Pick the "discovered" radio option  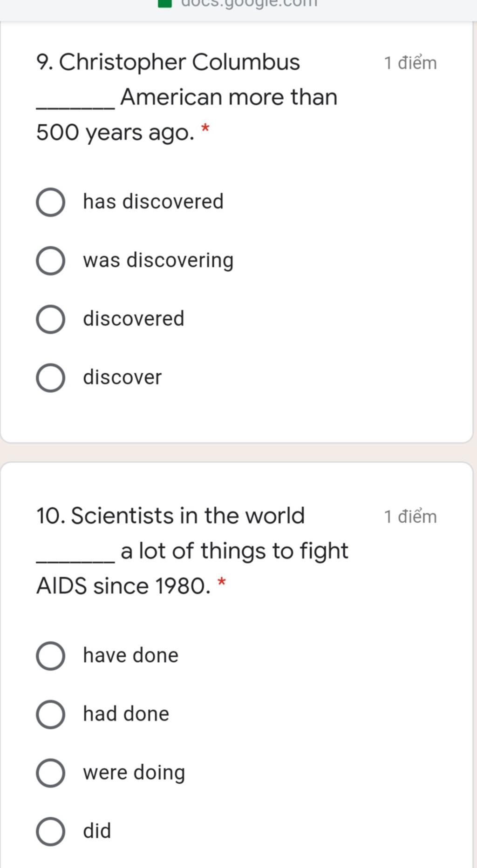[50, 320]
